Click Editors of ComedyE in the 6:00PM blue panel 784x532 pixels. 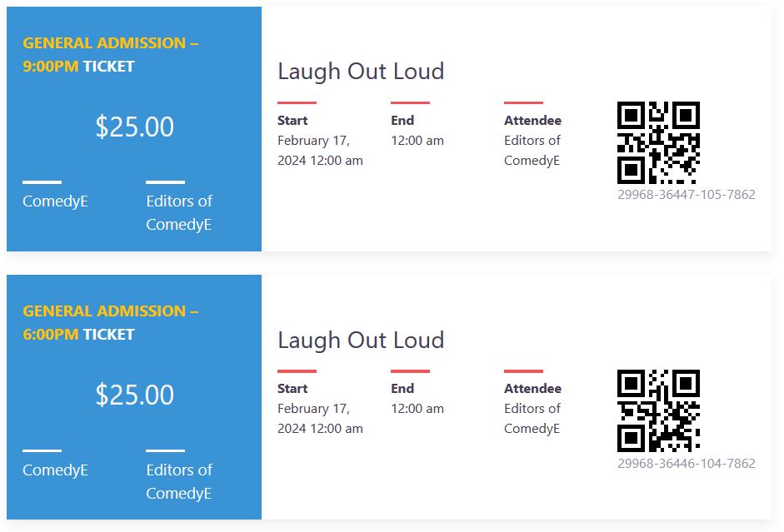click(x=179, y=481)
